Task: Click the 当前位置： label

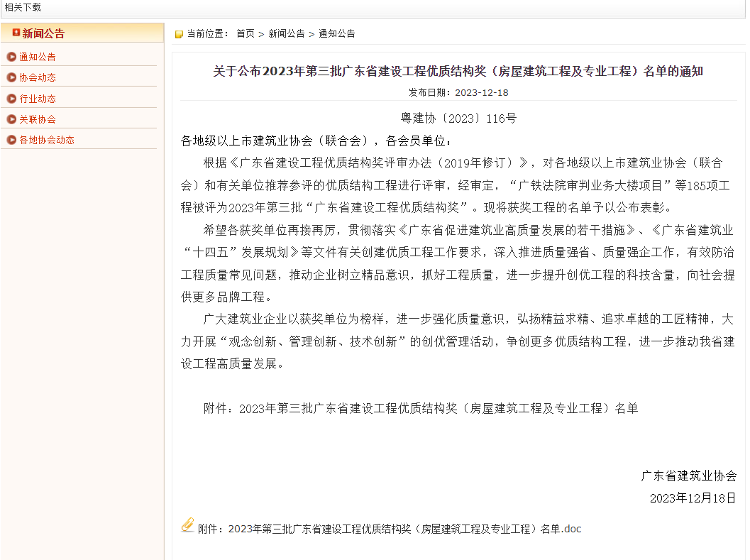Action: point(208,33)
